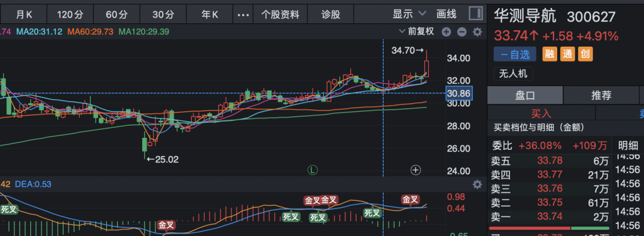Switch to the 推荐 tab
The height and width of the screenshot is (236, 644).
pyautogui.click(x=601, y=96)
